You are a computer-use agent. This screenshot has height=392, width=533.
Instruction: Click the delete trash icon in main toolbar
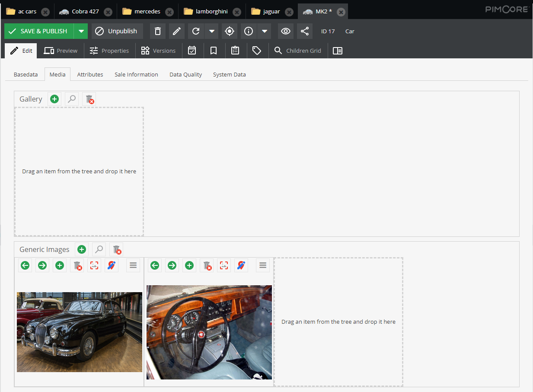click(158, 31)
